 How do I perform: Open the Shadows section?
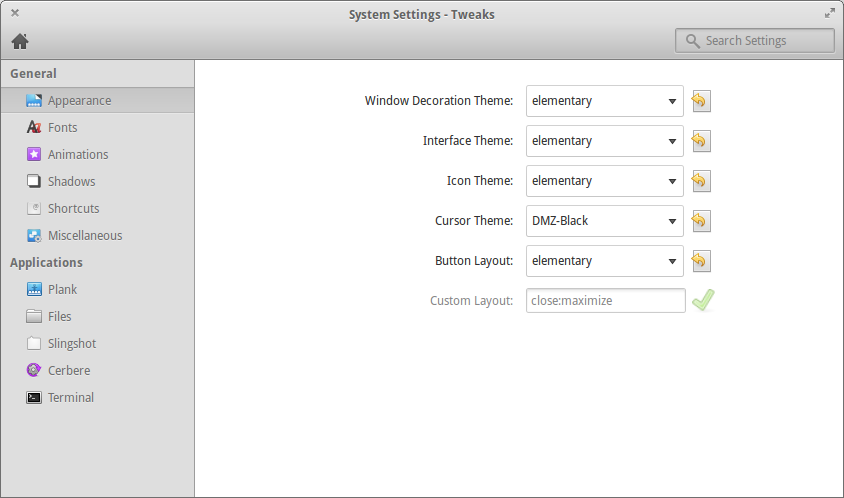pos(97,181)
